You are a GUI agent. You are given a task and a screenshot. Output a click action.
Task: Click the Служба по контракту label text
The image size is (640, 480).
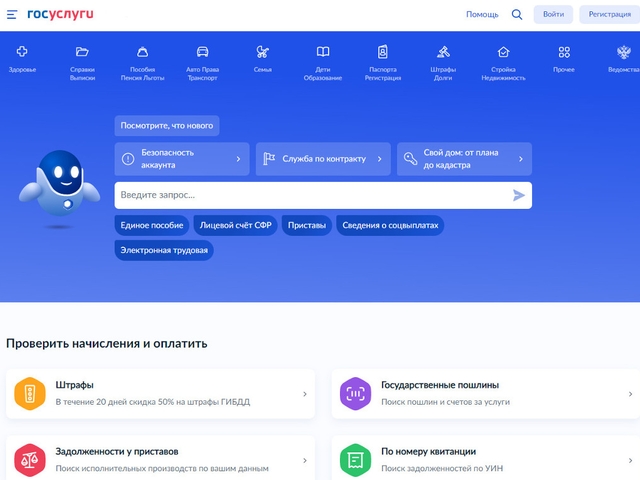(x=324, y=159)
